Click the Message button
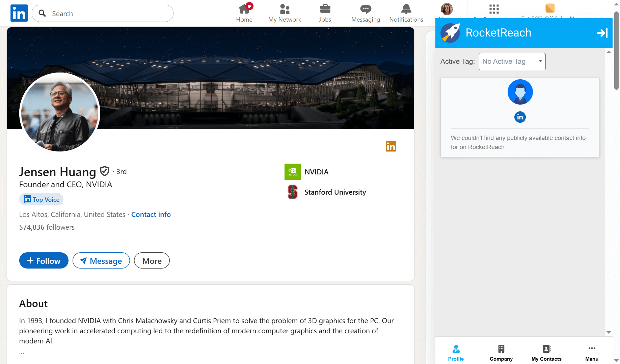Viewport: 620px width, 364px height. coord(101,261)
